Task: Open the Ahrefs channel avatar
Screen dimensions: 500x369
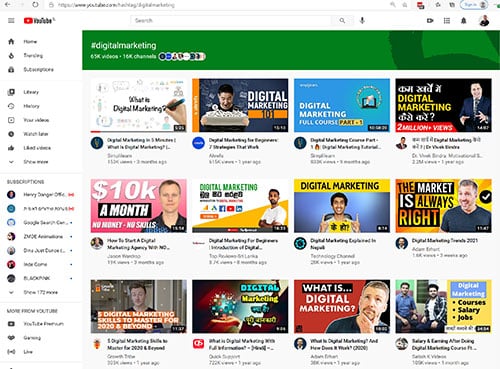Action: click(x=198, y=143)
